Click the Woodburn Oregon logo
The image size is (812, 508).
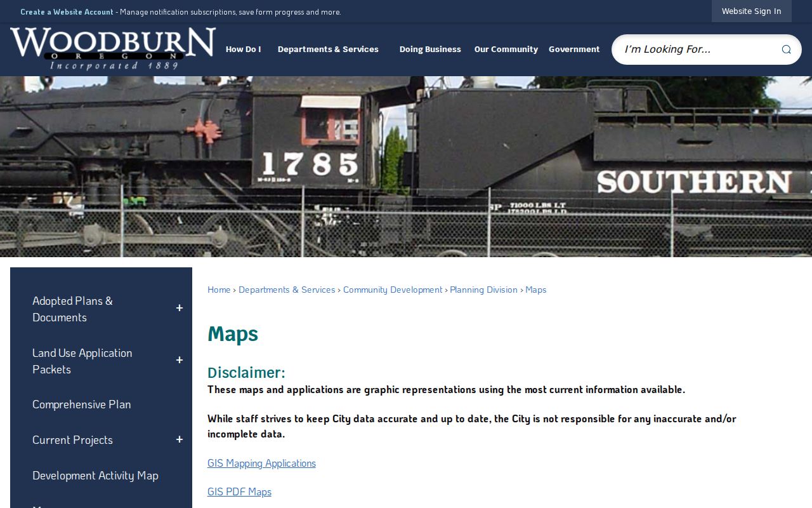click(113, 48)
